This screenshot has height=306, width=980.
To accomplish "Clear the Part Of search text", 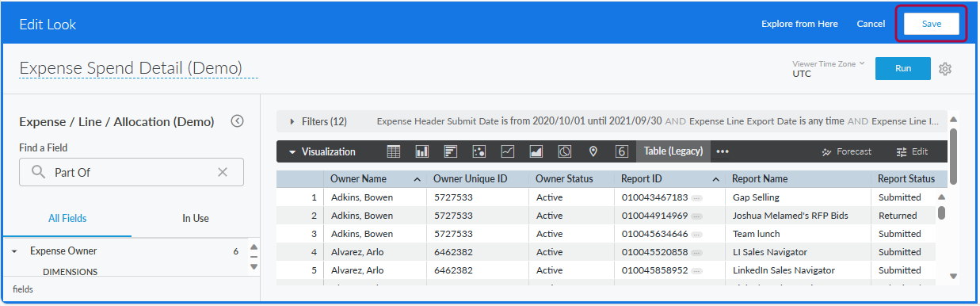I will pyautogui.click(x=223, y=172).
